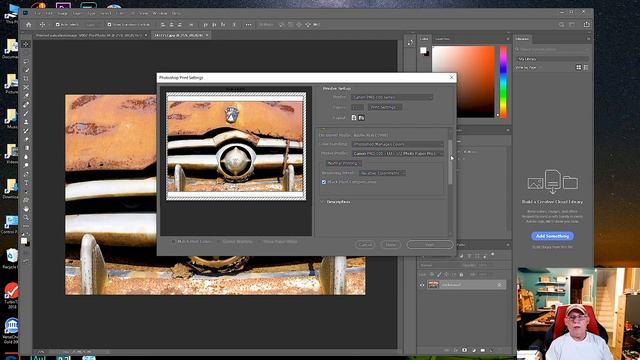The image size is (640, 360).
Task: Expand the Description section in print dialog
Action: click(322, 202)
